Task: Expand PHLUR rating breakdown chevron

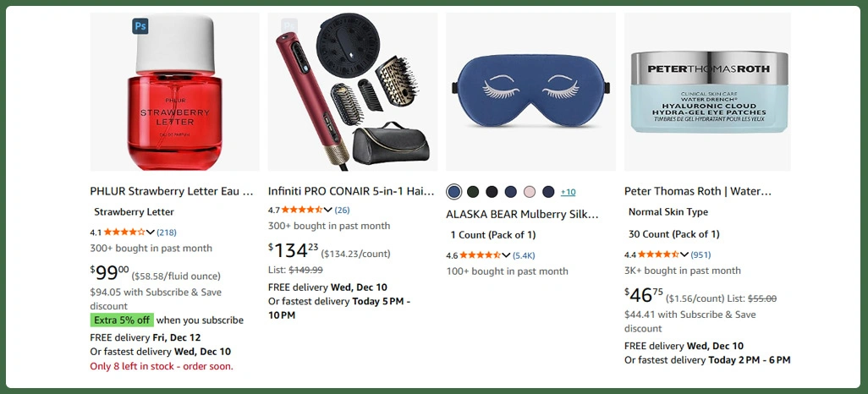Action: point(150,233)
